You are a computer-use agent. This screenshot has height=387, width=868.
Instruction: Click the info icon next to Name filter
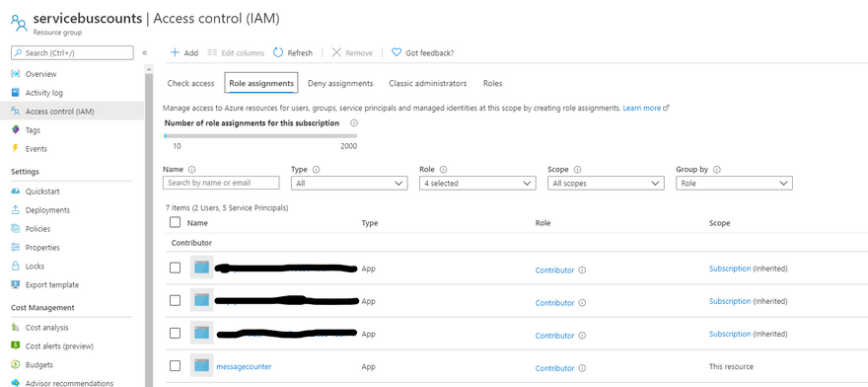tap(192, 170)
